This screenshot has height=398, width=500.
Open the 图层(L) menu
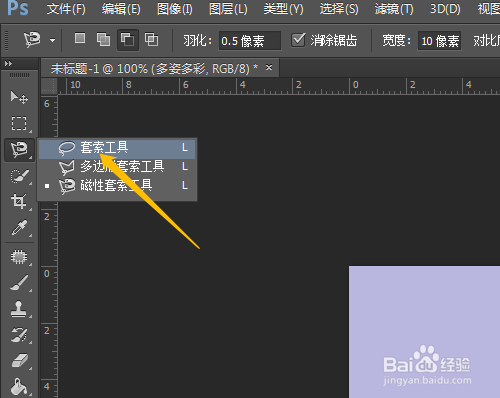pos(228,9)
